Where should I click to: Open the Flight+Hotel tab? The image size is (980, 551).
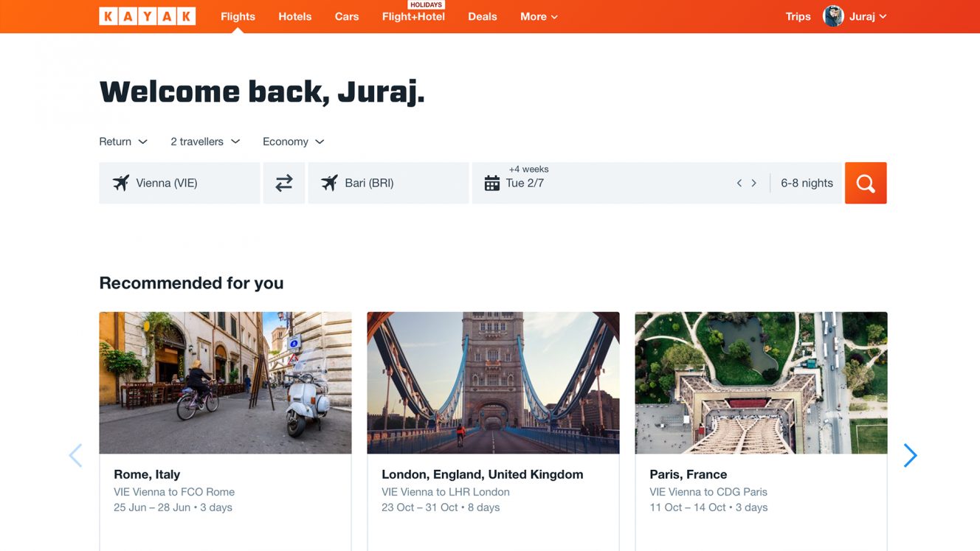(x=413, y=16)
